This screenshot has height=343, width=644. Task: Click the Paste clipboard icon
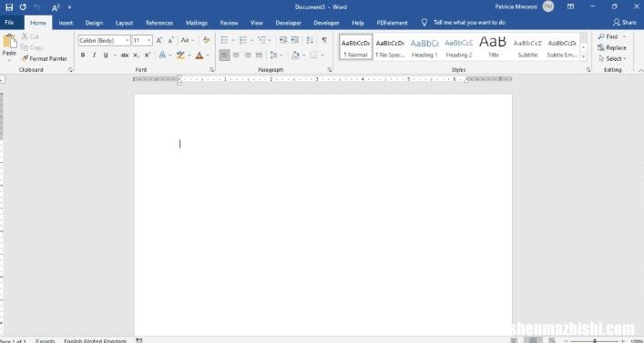pyautogui.click(x=9, y=42)
